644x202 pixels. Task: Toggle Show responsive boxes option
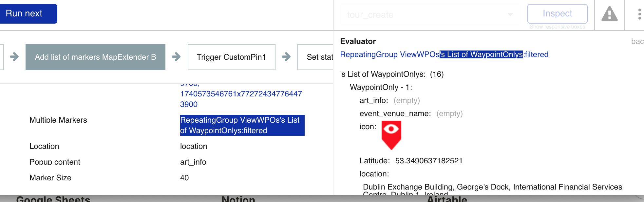pyautogui.click(x=557, y=27)
